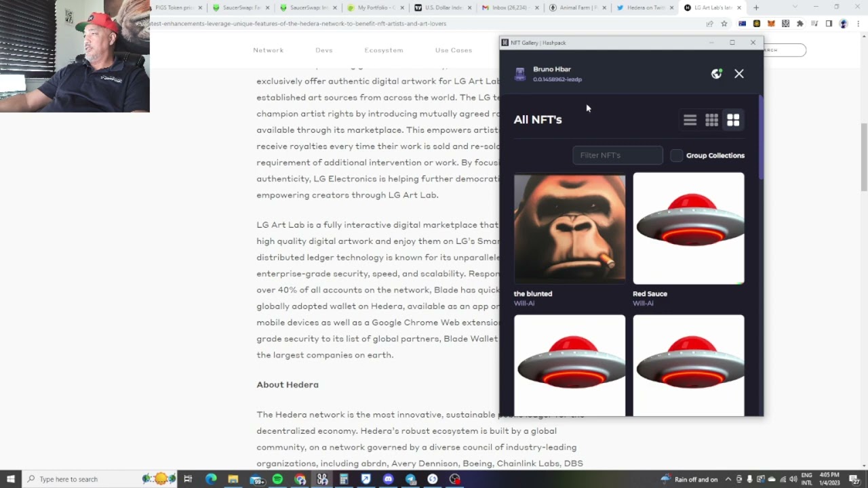Open Discord from the taskbar
The width and height of the screenshot is (868, 488).
click(388, 479)
